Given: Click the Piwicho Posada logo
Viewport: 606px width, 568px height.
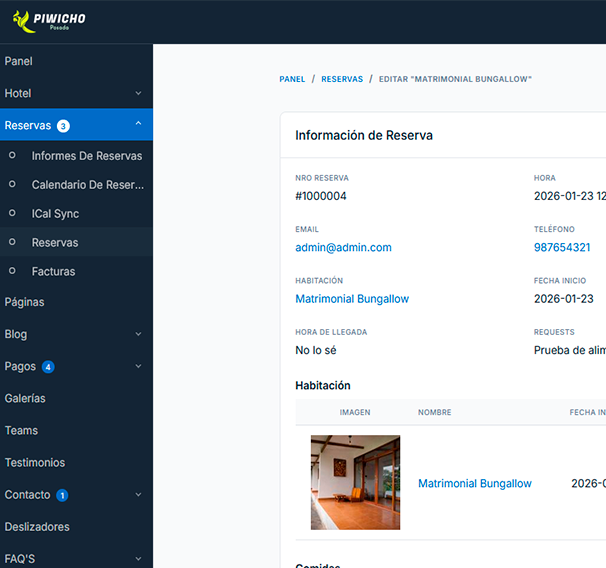Looking at the screenshot, I should 49,21.
